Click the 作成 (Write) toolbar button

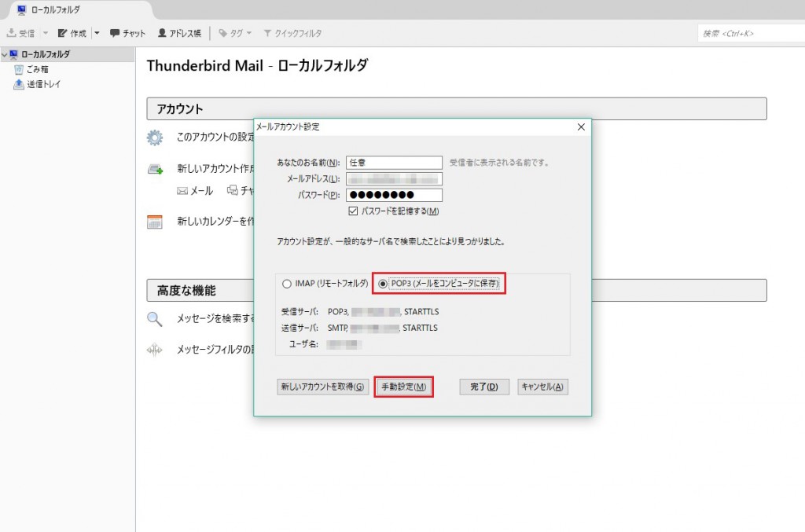coord(72,33)
